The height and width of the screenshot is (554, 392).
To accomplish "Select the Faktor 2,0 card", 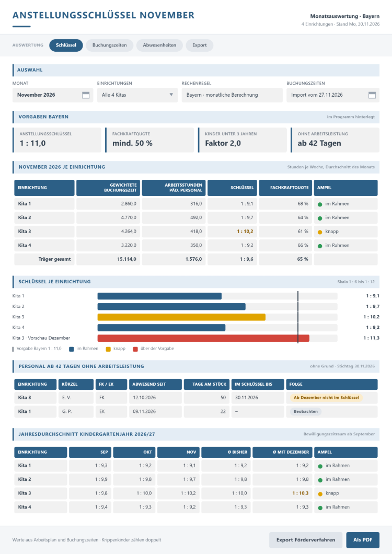I will (x=242, y=140).
